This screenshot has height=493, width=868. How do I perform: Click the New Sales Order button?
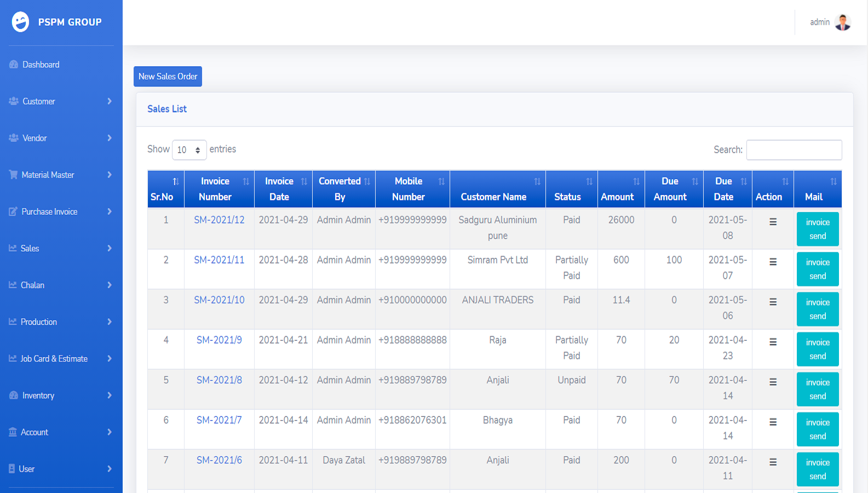pyautogui.click(x=168, y=77)
